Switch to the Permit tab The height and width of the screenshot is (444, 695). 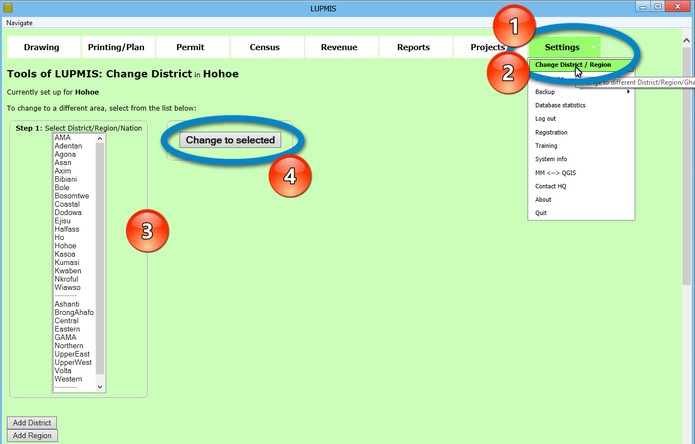click(190, 47)
